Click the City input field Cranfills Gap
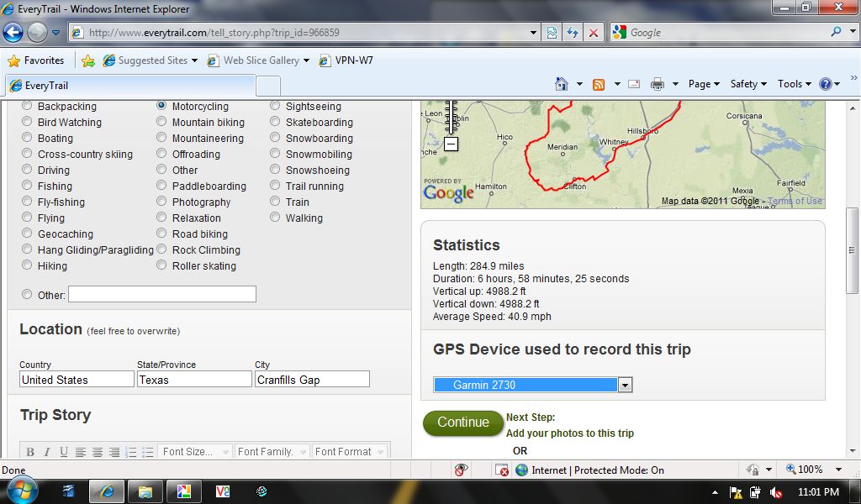861x504 pixels. click(312, 380)
